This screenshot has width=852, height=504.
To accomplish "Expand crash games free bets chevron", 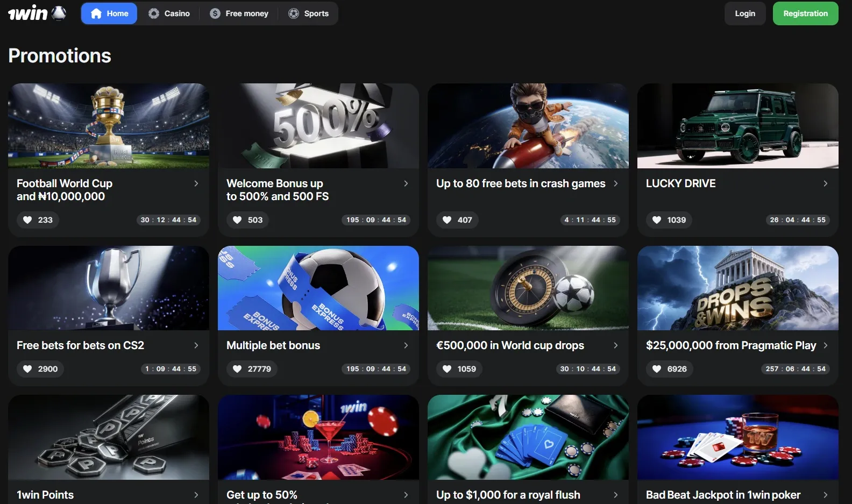I will pyautogui.click(x=616, y=183).
